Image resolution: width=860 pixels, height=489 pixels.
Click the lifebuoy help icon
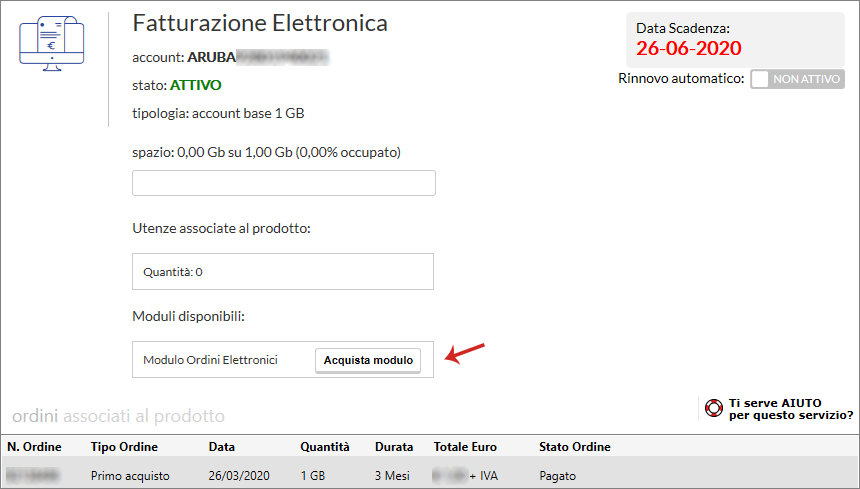click(714, 408)
